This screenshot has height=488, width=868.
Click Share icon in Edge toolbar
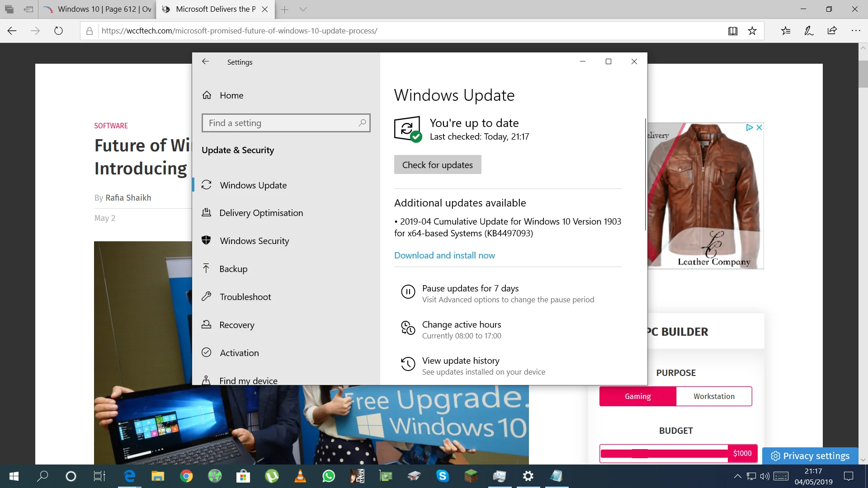point(832,31)
